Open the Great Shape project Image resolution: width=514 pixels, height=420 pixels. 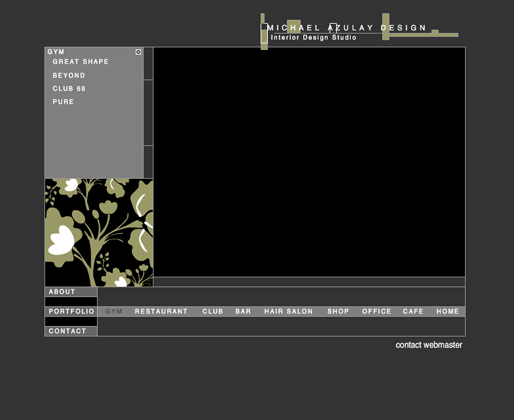80,62
